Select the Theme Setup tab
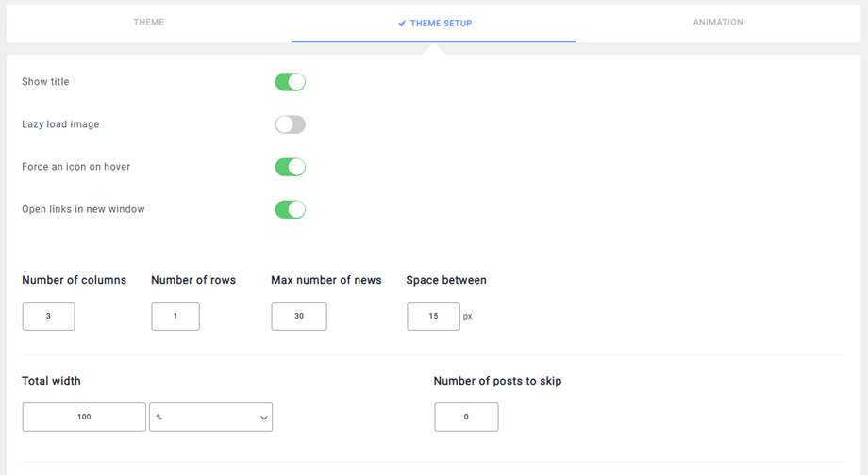This screenshot has height=476, width=868. pyautogui.click(x=441, y=24)
